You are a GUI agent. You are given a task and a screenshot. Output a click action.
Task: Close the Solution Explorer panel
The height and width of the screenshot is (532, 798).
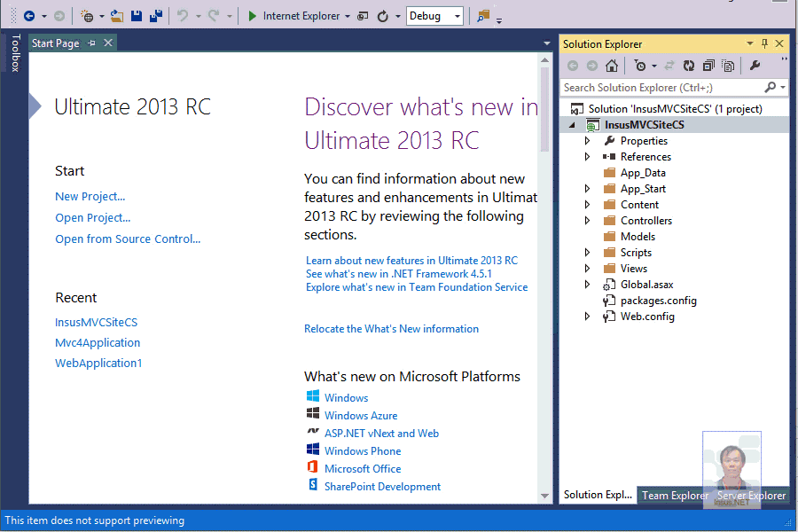coord(779,43)
